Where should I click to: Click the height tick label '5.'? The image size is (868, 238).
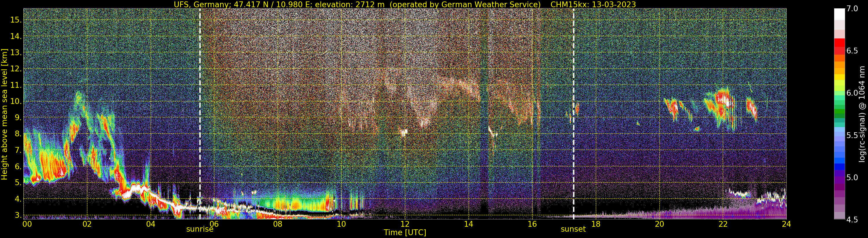[x=18, y=183]
